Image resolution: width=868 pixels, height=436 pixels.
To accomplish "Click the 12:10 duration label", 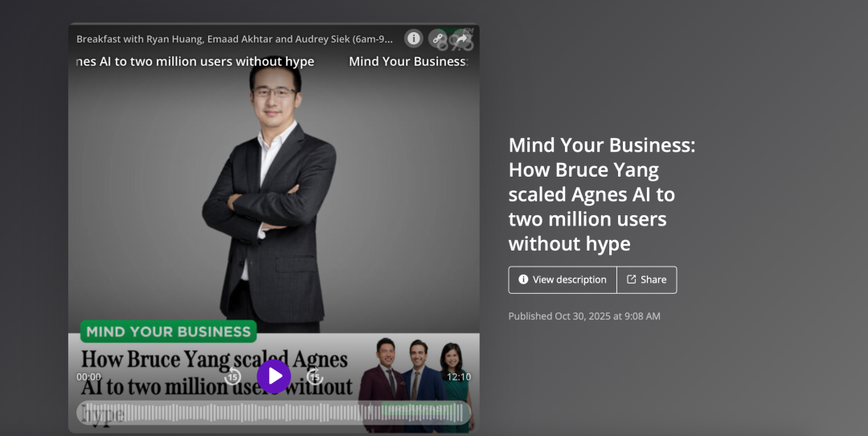I will 459,377.
